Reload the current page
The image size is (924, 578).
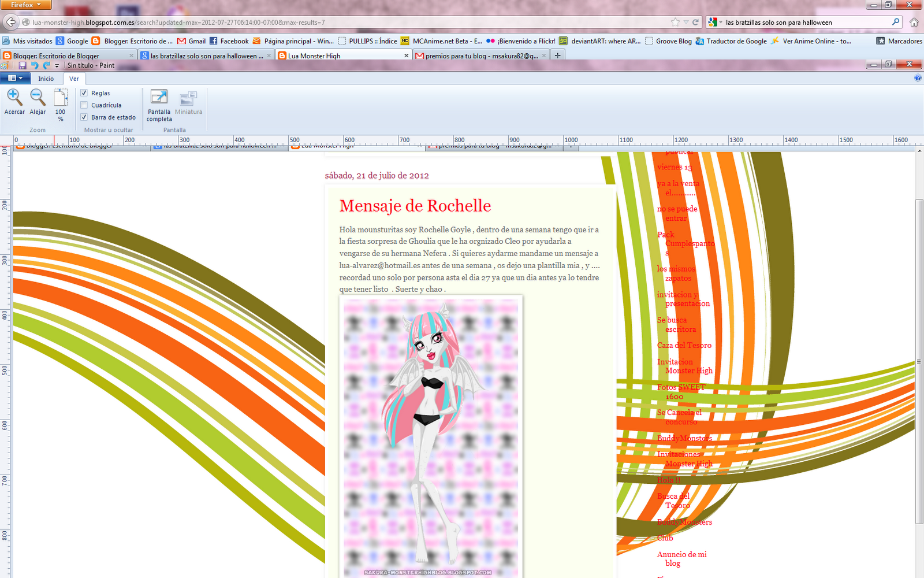point(695,23)
